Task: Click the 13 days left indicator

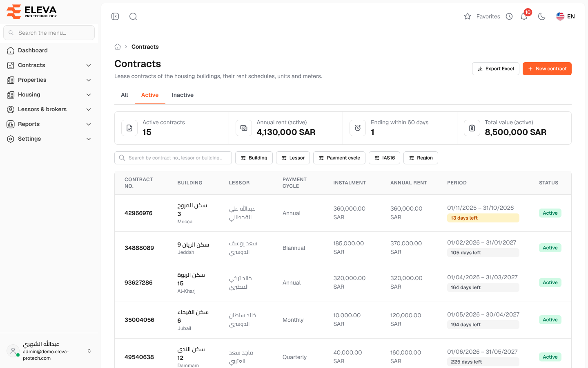Action: (x=483, y=218)
